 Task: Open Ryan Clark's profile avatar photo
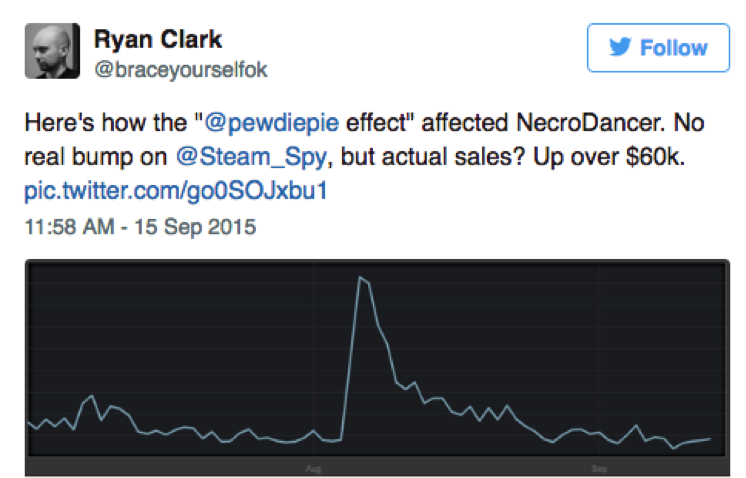(52, 51)
